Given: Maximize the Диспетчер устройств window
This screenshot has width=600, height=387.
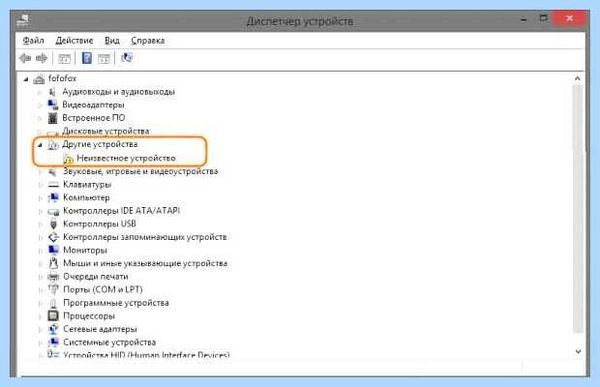Looking at the screenshot, I should tap(543, 18).
